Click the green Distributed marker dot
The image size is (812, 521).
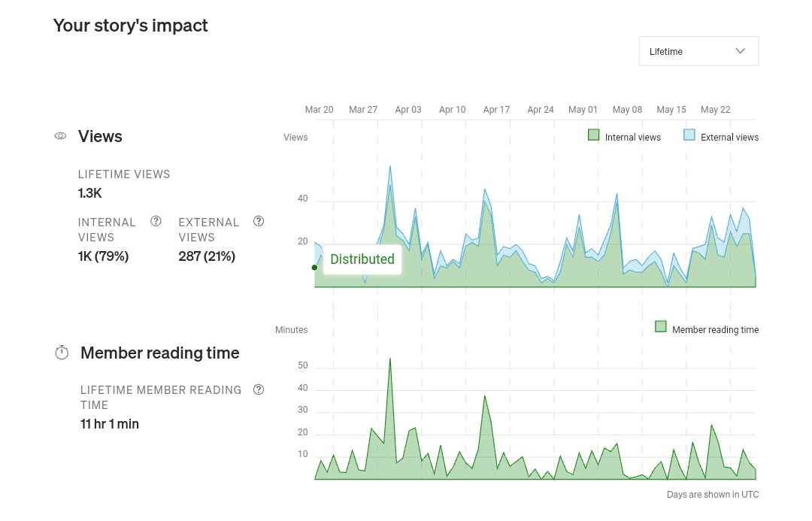click(x=314, y=268)
